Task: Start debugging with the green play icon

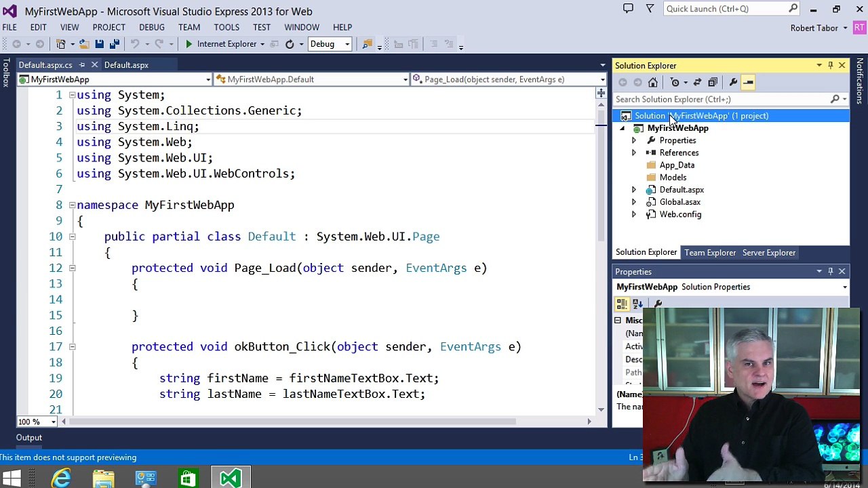Action: pyautogui.click(x=189, y=44)
